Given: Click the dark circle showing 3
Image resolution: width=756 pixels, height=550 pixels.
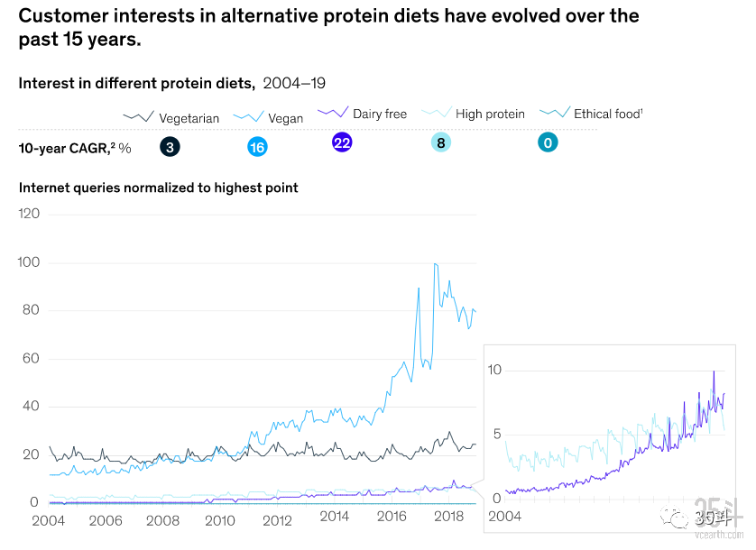Looking at the screenshot, I should click(170, 146).
